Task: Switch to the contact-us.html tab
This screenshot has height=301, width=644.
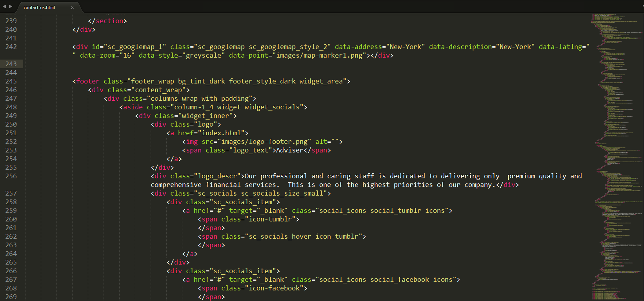Action: [39, 7]
